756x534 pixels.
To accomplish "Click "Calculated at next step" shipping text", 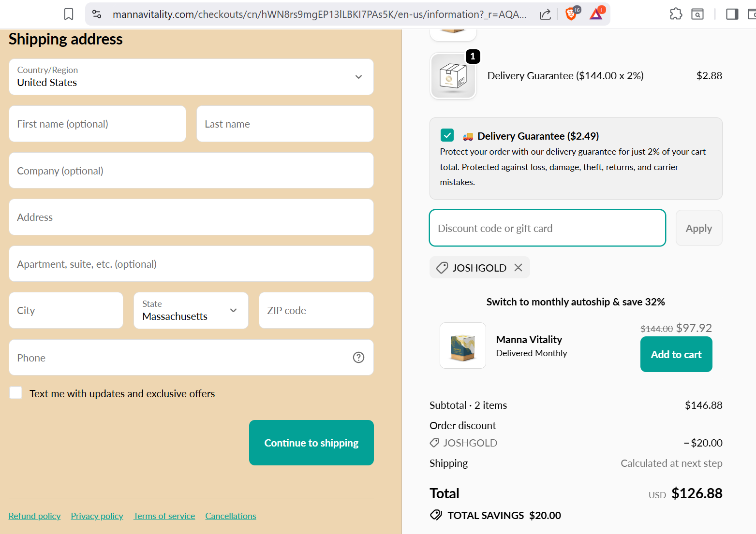I will (x=672, y=463).
